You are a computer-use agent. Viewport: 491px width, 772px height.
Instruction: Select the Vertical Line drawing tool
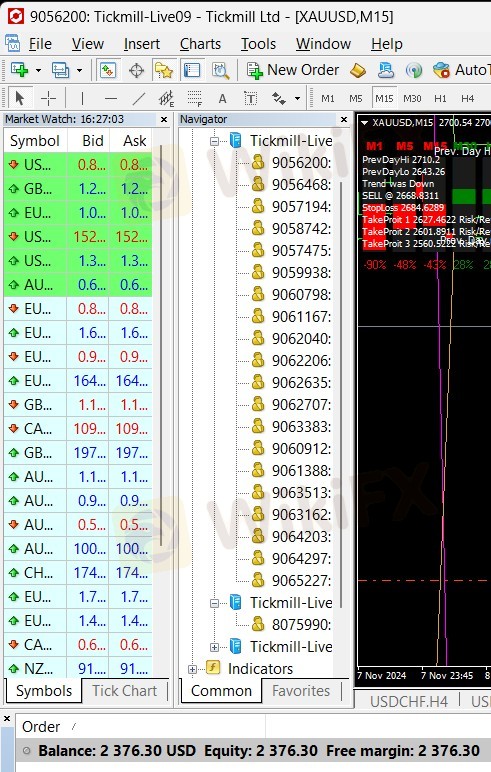pos(82,98)
